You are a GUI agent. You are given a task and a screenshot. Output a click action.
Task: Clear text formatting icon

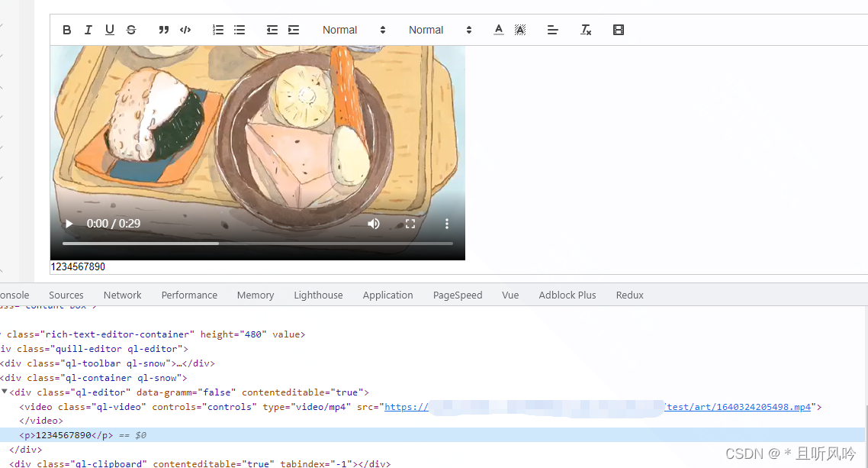pos(586,30)
